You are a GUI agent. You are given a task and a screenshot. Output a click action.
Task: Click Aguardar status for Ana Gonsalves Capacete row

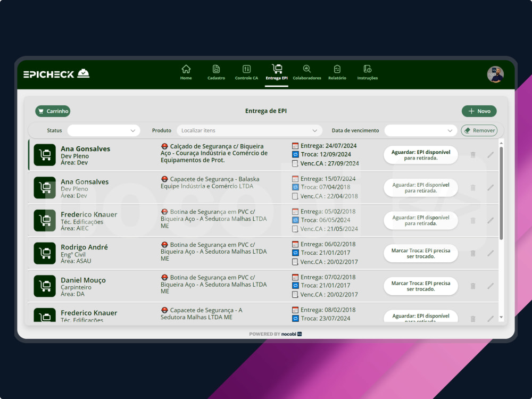(421, 188)
